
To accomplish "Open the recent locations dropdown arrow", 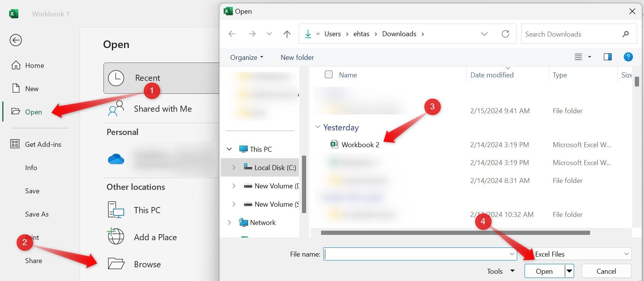I will pyautogui.click(x=269, y=34).
